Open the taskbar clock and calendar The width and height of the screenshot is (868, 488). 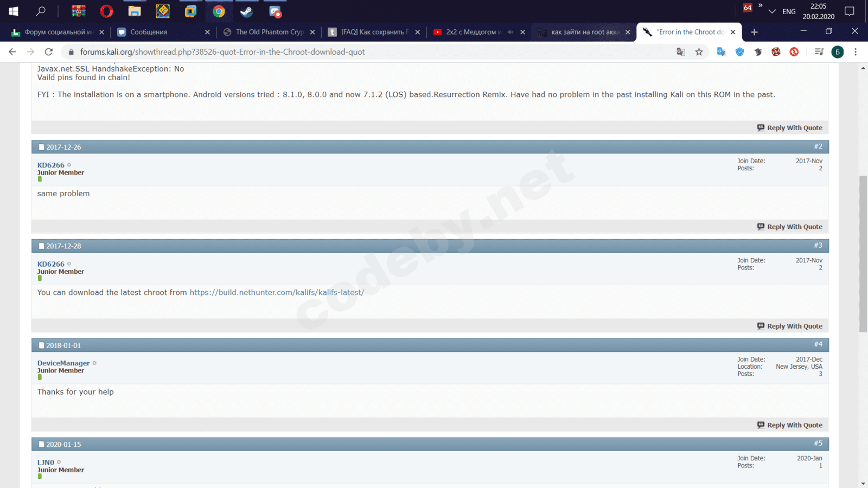[819, 11]
